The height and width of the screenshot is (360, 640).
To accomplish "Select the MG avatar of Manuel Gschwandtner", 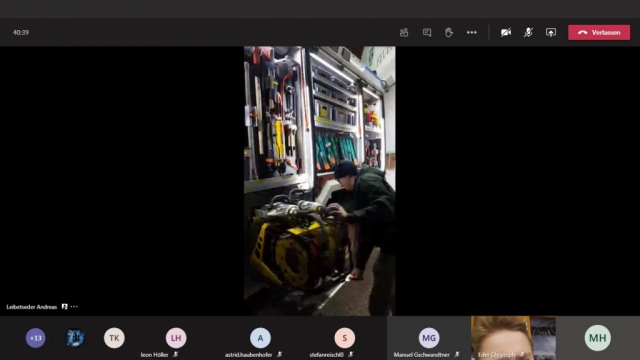I will click(429, 338).
